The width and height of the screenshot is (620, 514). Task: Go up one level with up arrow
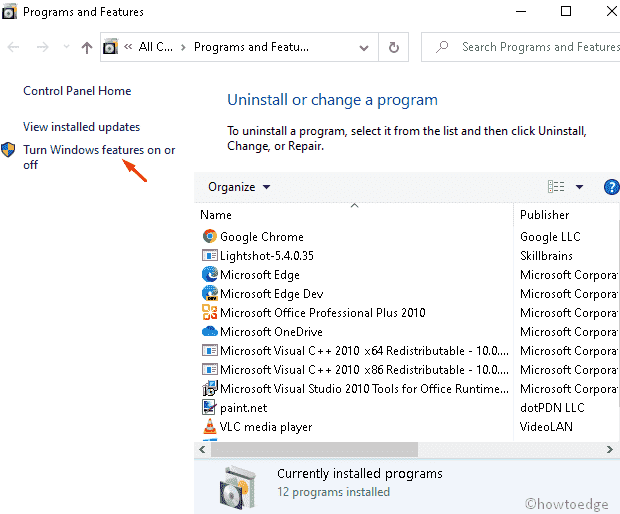pos(87,48)
